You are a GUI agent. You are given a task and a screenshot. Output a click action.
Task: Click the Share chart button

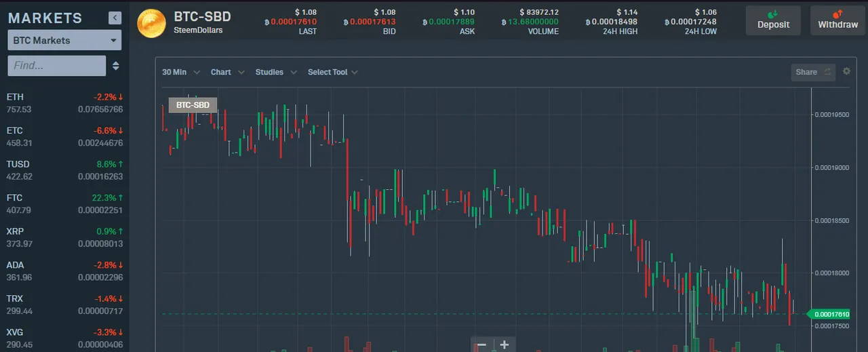[813, 72]
